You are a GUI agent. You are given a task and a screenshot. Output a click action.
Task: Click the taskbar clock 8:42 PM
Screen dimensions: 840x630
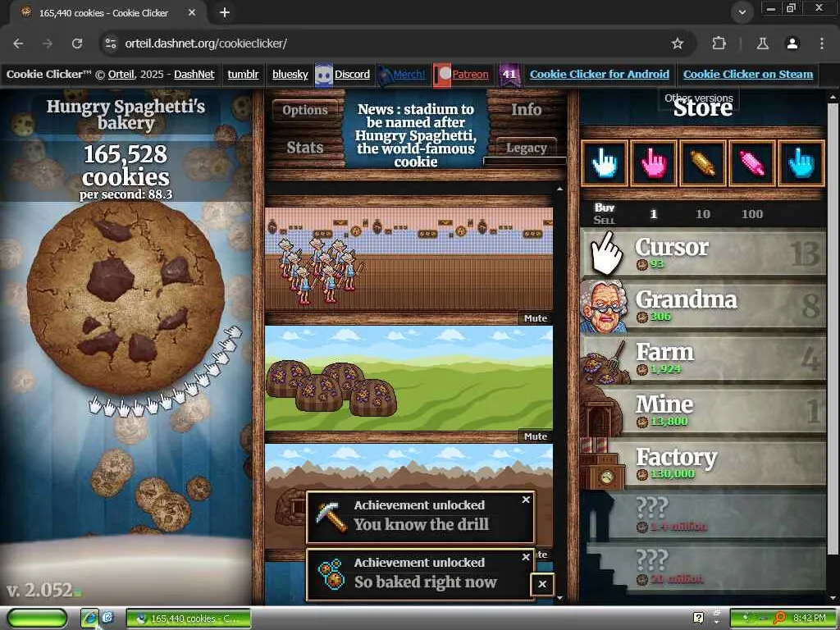(810, 619)
